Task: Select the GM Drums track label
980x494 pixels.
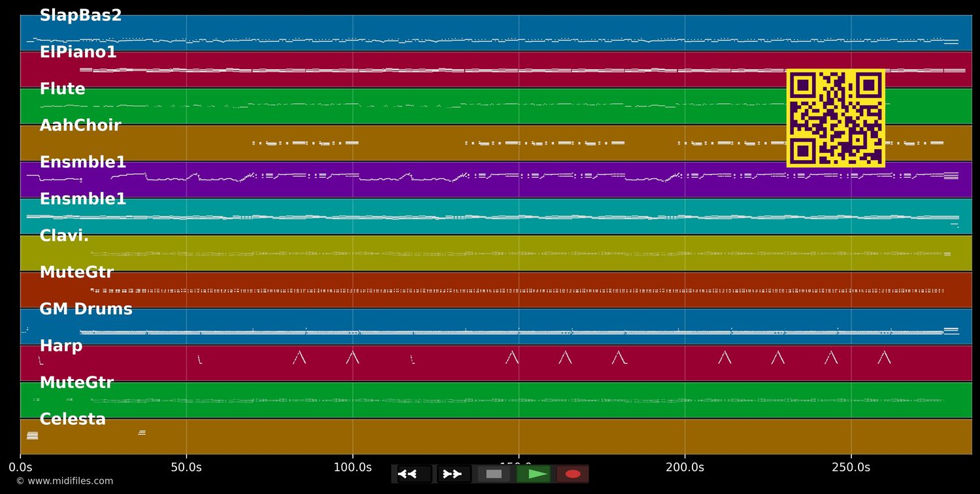Action: [86, 309]
